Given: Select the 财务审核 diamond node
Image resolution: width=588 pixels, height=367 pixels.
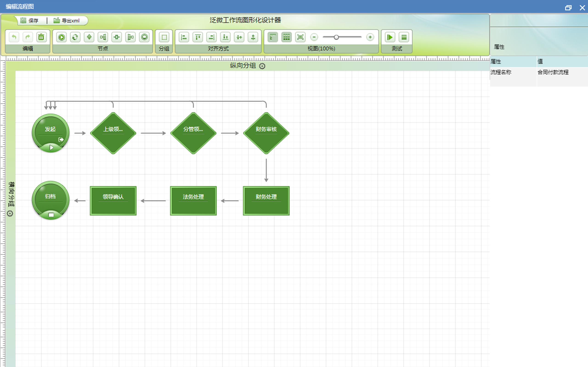Looking at the screenshot, I should click(266, 133).
